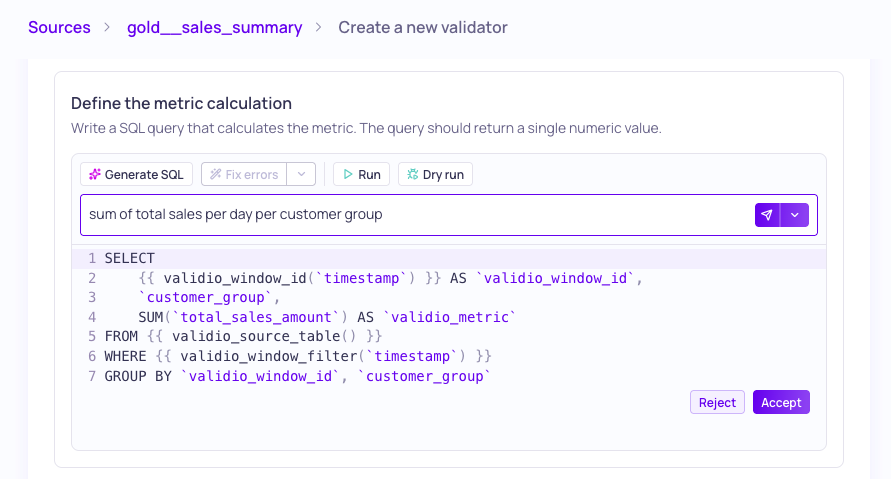This screenshot has width=891, height=479.
Task: Click the bug icon for Dry run
Action: click(413, 174)
